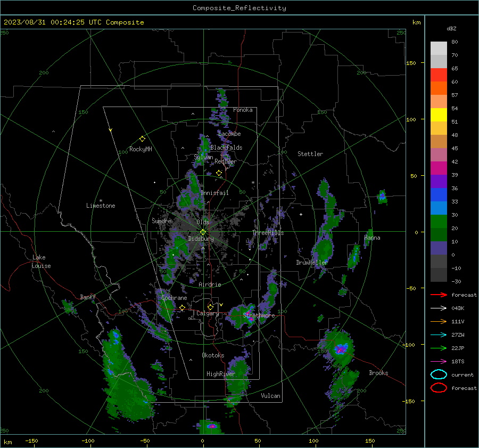Select yellow diamond marker beside Cochrane
The image size is (479, 448).
182,307
